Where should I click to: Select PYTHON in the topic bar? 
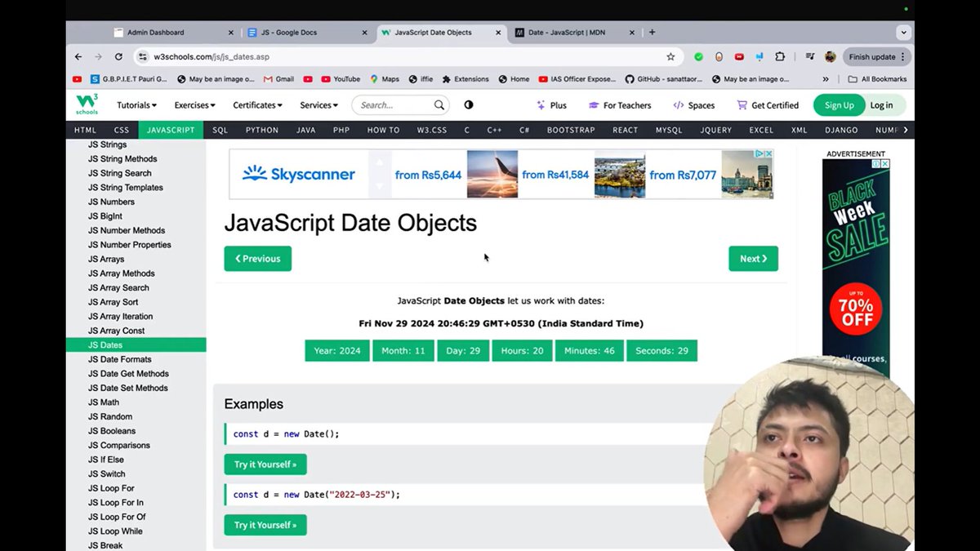(262, 130)
